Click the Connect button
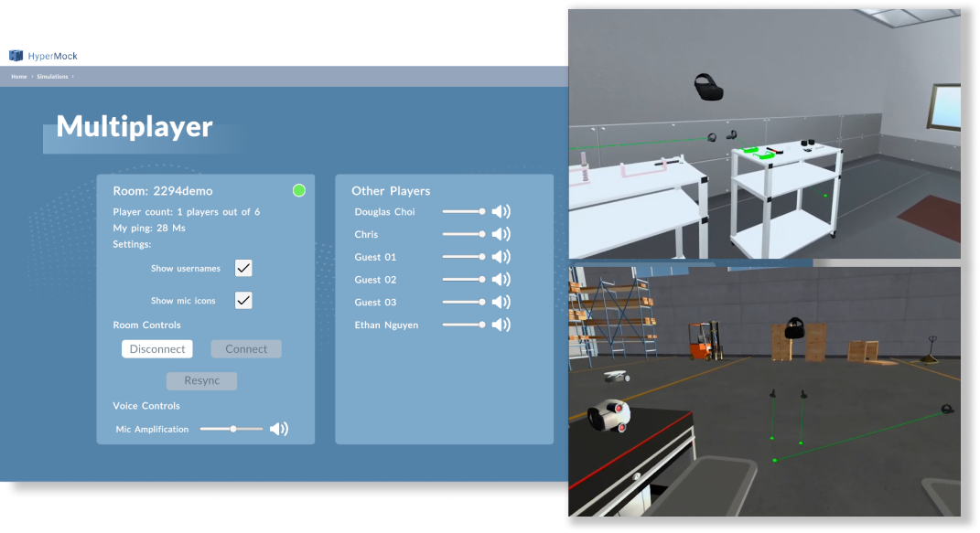The image size is (980, 533). coord(245,348)
